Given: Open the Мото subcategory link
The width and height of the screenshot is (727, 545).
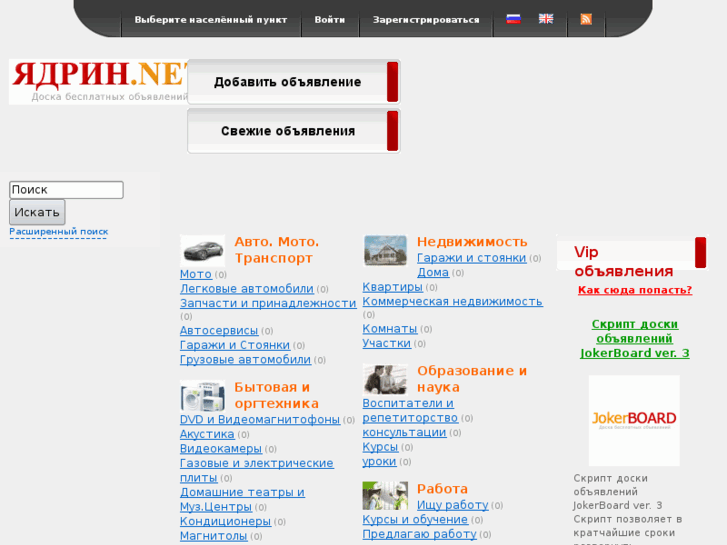Looking at the screenshot, I should [x=196, y=274].
